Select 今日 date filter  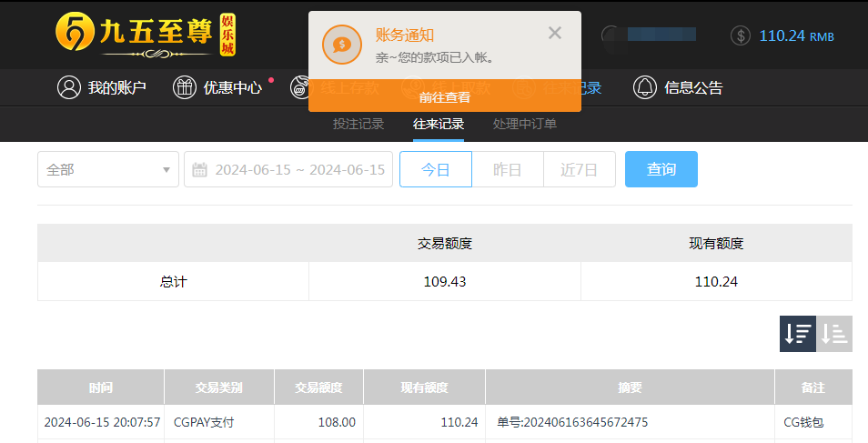[436, 169]
